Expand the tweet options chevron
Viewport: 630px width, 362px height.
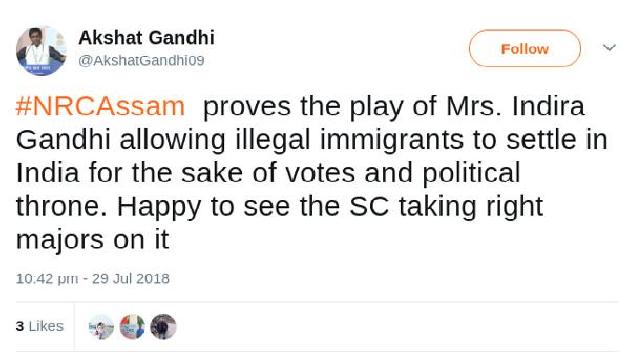(x=610, y=48)
